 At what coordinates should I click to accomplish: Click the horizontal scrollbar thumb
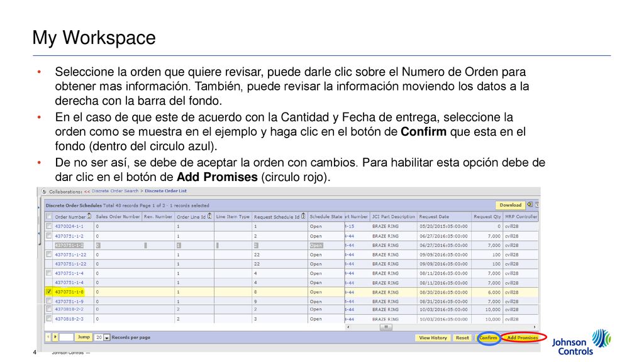point(386,327)
